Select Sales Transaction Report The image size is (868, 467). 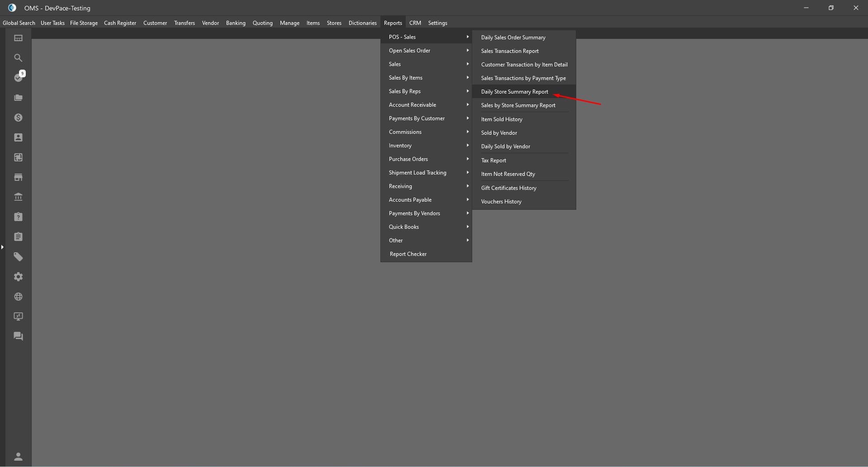click(x=524, y=51)
